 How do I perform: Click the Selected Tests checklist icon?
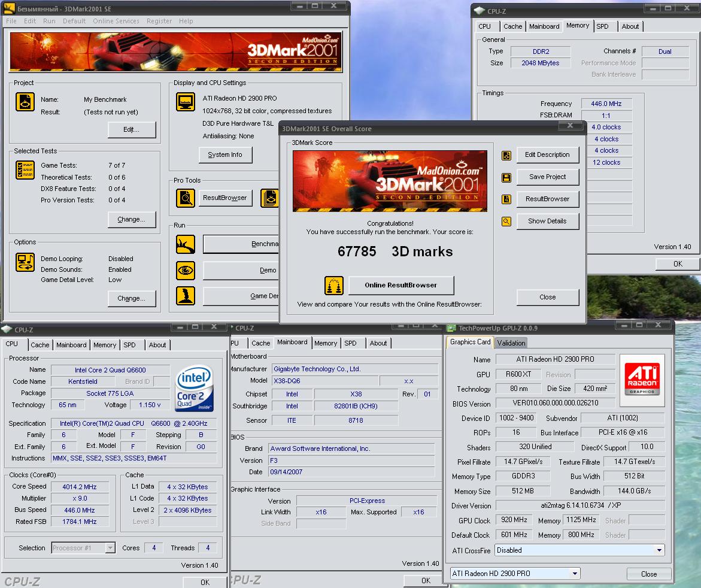25,170
